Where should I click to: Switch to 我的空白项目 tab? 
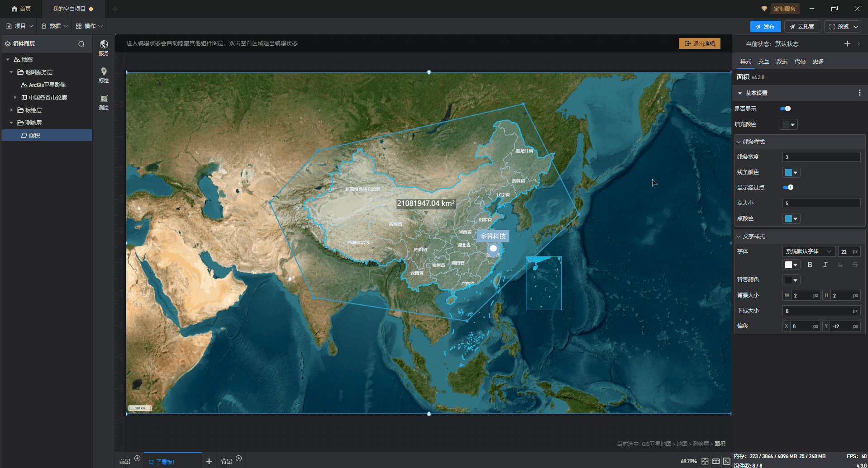(x=73, y=9)
